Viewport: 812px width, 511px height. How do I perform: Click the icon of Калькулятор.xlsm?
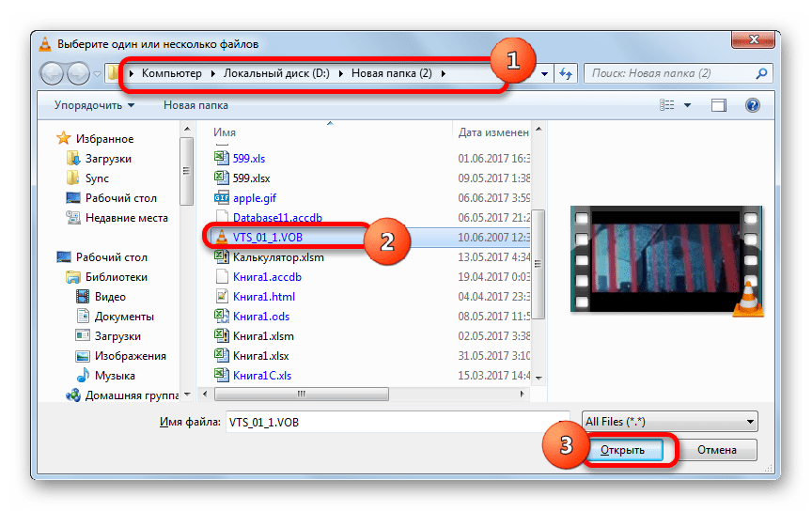click(x=222, y=256)
